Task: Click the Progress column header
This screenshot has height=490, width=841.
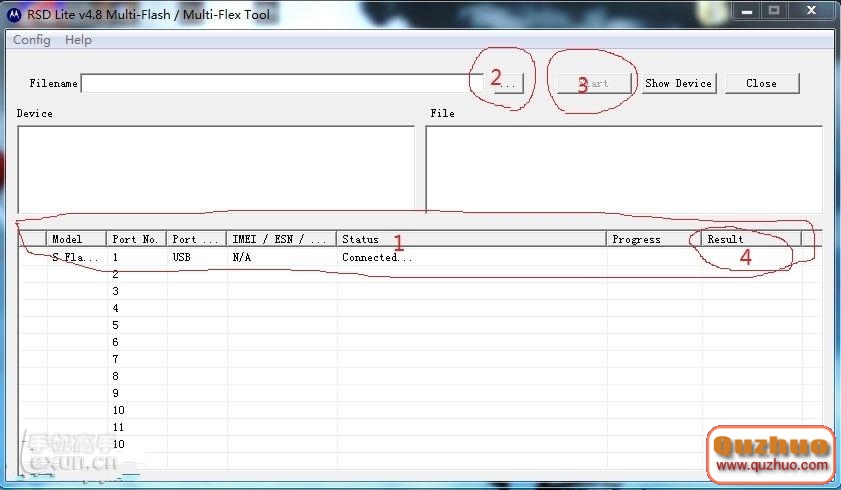Action: [654, 239]
